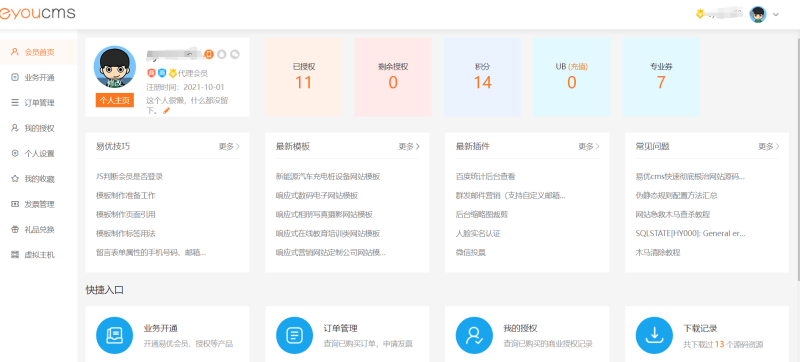800x362 pixels.
Task: Open 发票管理 in the sidebar
Action: (x=39, y=204)
